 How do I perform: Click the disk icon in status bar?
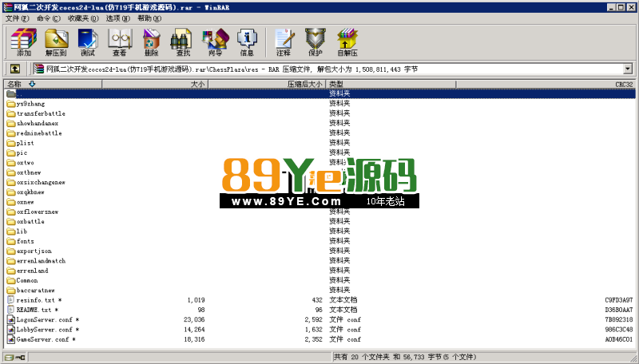[x=10, y=358]
